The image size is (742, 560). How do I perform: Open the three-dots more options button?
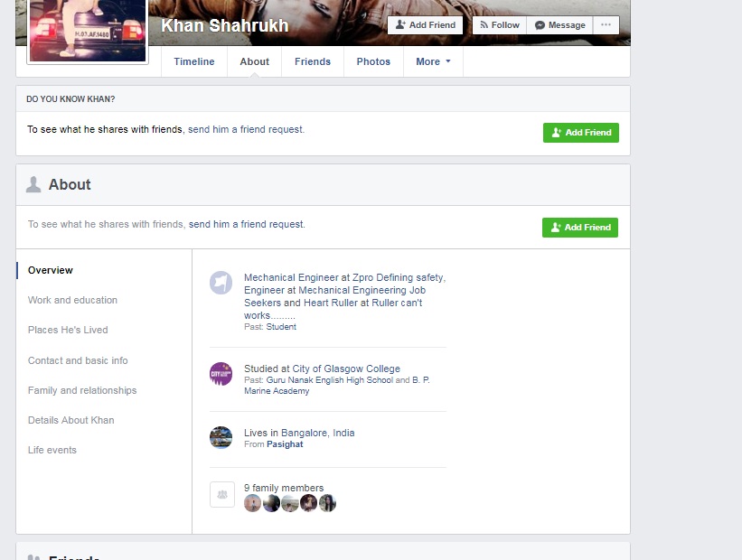click(606, 25)
